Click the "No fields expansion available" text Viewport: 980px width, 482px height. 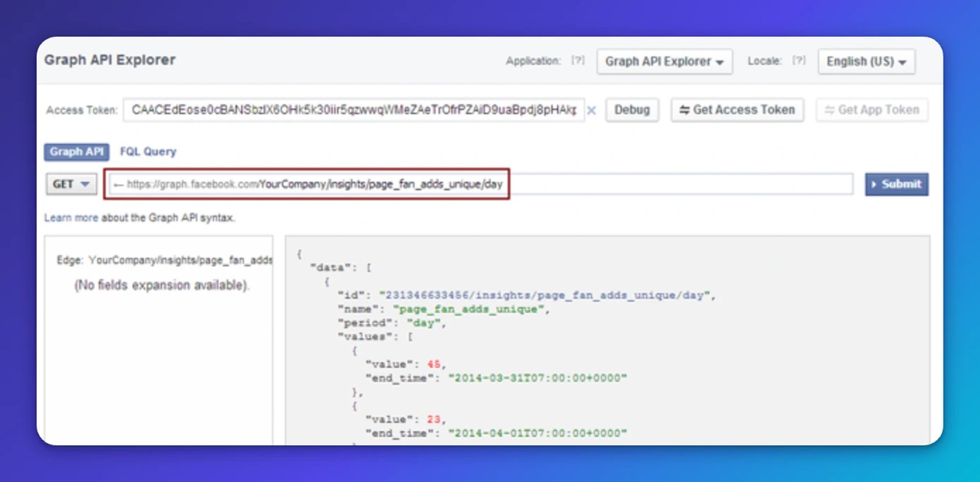tap(162, 285)
